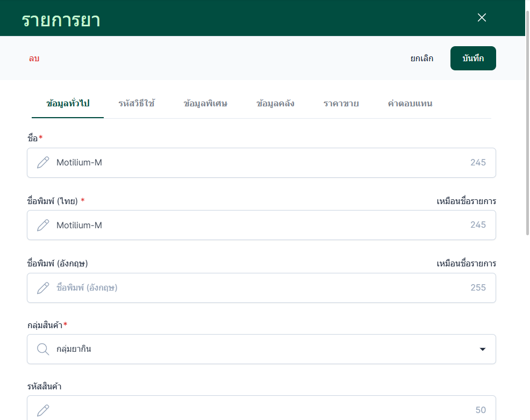
Task: Close the รายการยา dialog with X
Action: point(482,18)
